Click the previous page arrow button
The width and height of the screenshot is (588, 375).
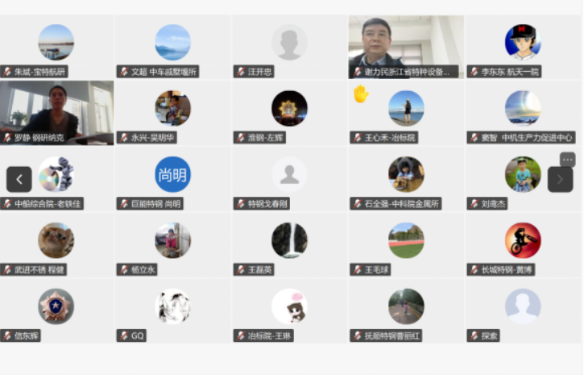(19, 179)
